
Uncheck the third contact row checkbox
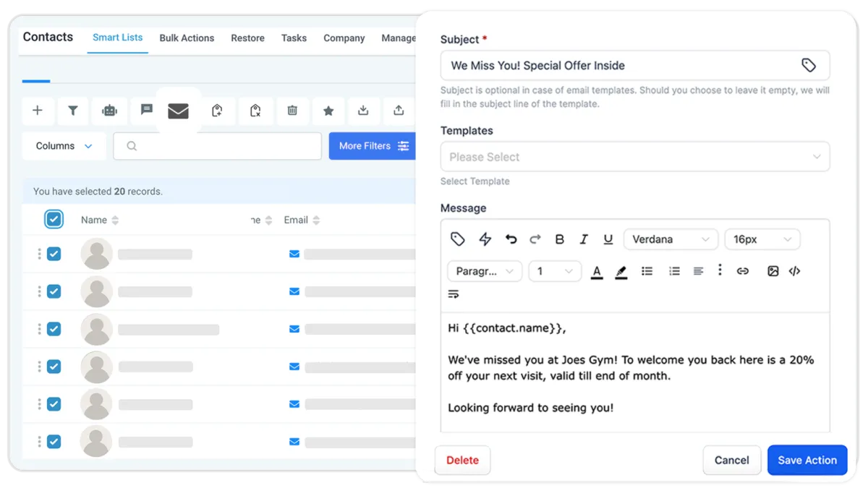[54, 329]
